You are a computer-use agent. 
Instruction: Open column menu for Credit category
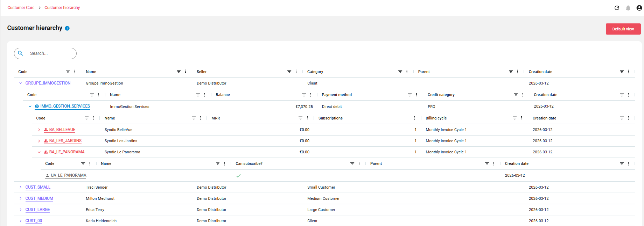(x=523, y=95)
